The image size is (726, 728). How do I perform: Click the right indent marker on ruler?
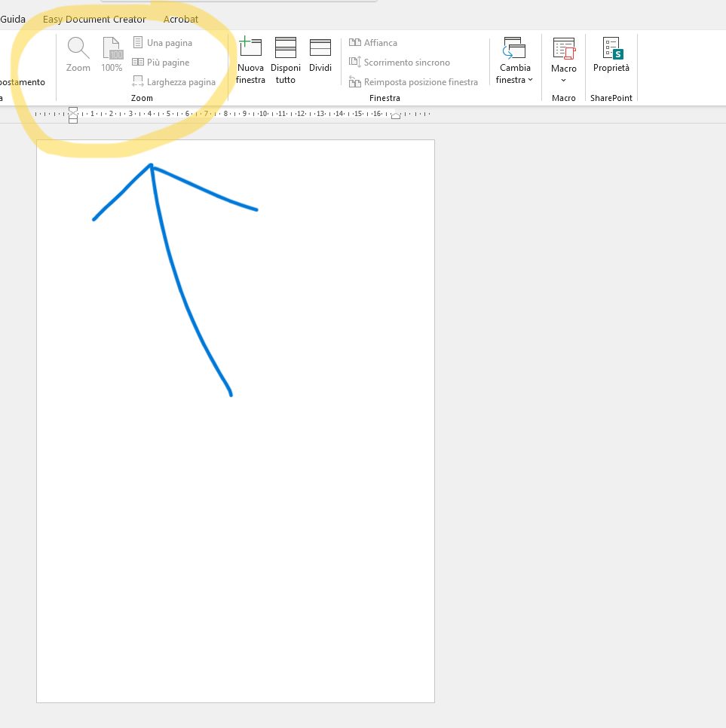click(x=396, y=115)
